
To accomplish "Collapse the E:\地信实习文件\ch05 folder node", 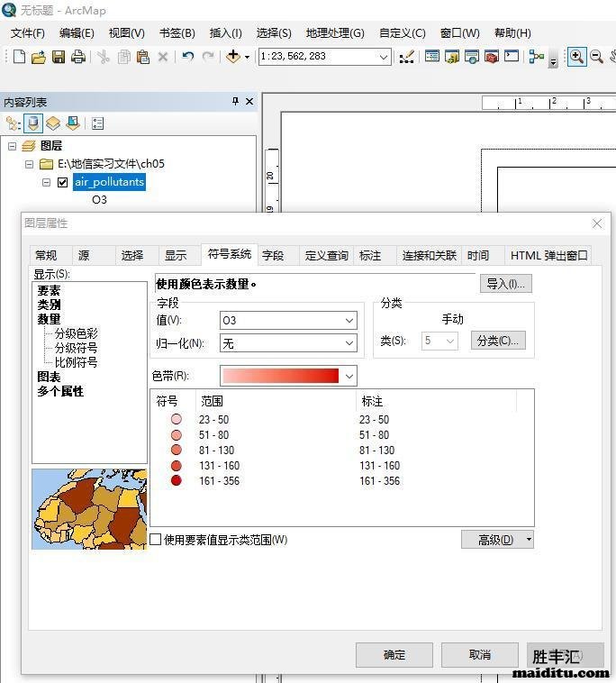I will (x=29, y=165).
